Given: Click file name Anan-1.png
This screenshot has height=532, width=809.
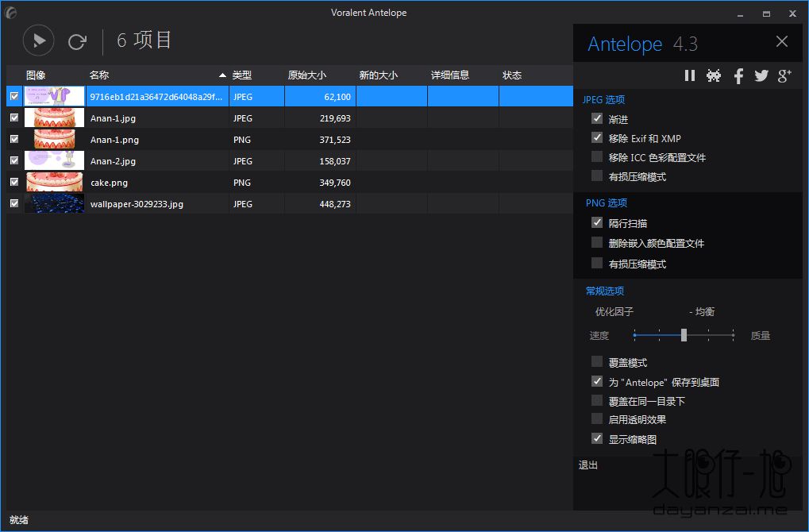Looking at the screenshot, I should [114, 140].
